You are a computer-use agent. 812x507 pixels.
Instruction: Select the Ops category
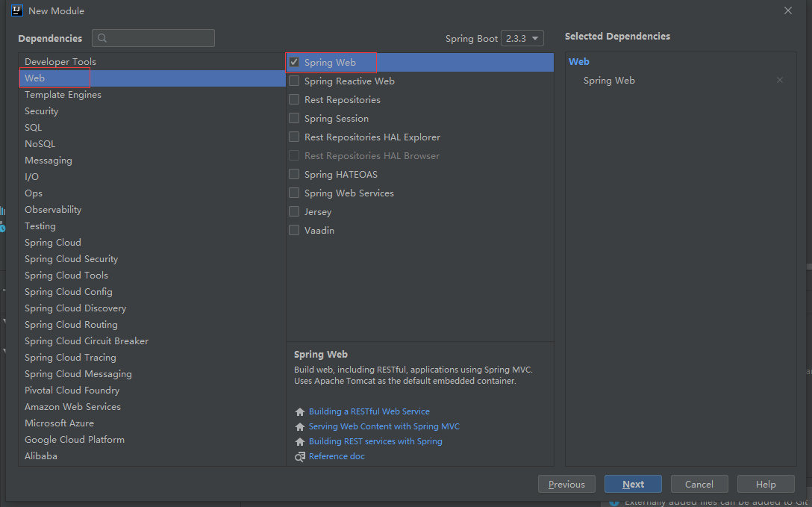152,193
